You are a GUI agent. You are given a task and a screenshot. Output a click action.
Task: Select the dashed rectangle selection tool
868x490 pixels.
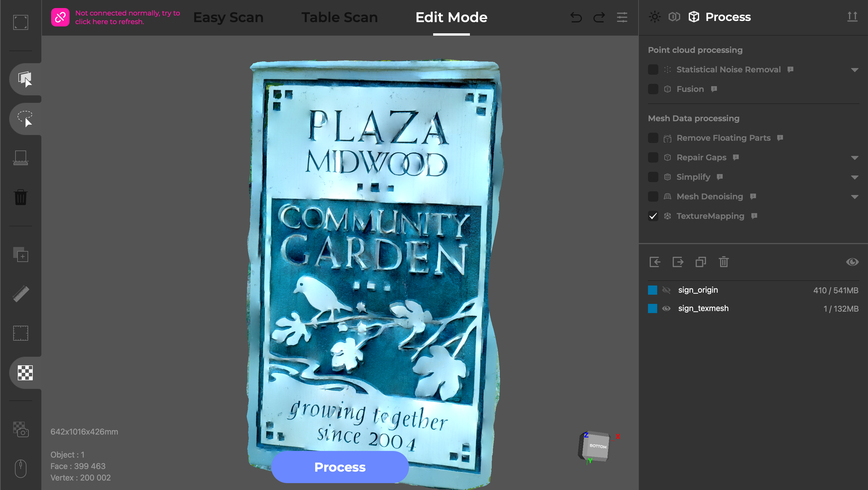click(x=21, y=333)
